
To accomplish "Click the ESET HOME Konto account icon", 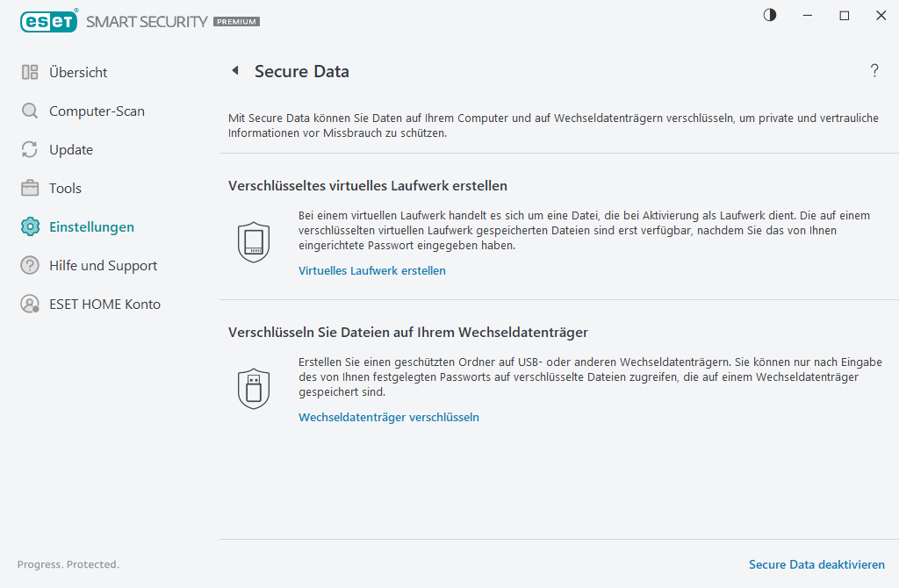I will pyautogui.click(x=29, y=304).
